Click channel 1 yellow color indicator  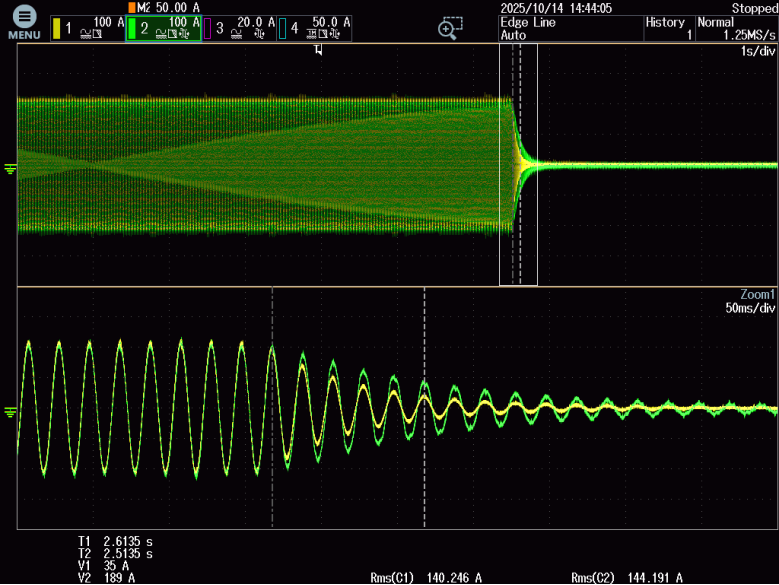(57, 29)
